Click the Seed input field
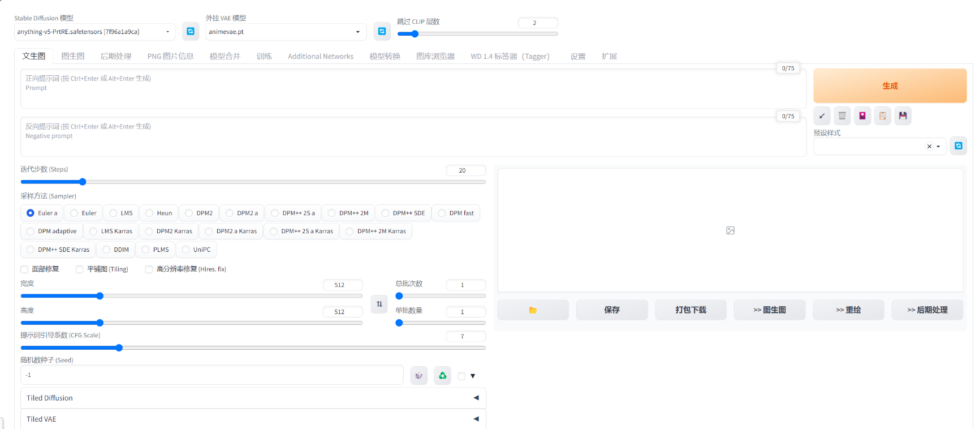980x429 pixels. pos(212,375)
